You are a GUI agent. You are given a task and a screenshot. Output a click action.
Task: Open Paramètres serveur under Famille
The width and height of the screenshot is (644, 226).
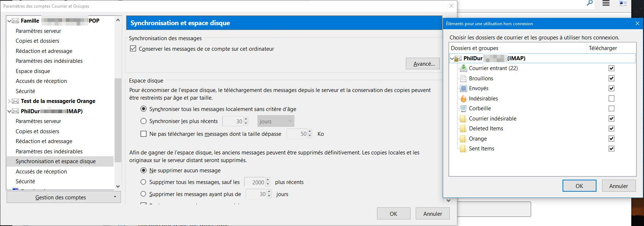38,31
